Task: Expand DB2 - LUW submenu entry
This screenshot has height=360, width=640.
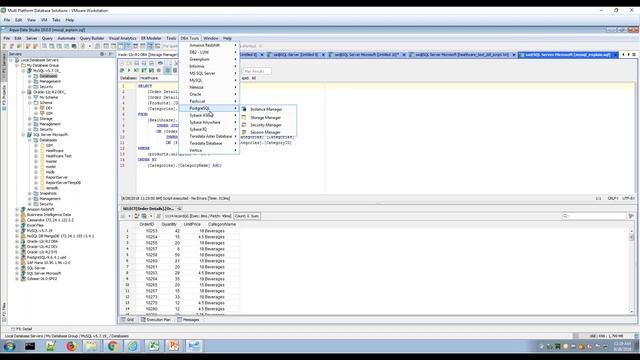Action: pos(209,52)
